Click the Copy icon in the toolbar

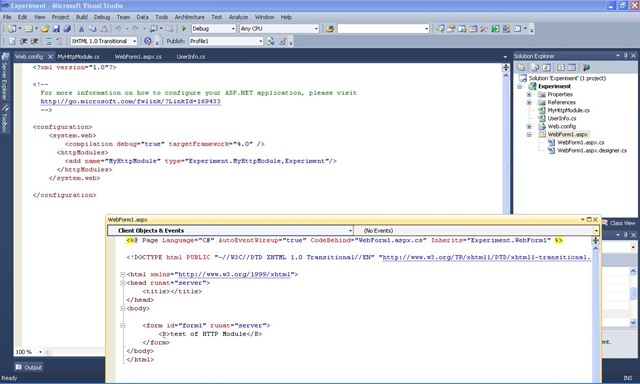[93, 29]
